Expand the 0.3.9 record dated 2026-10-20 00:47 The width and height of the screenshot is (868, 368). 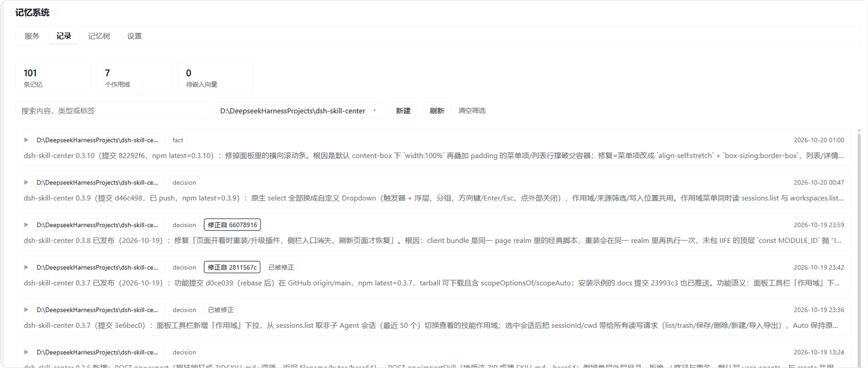[x=26, y=183]
